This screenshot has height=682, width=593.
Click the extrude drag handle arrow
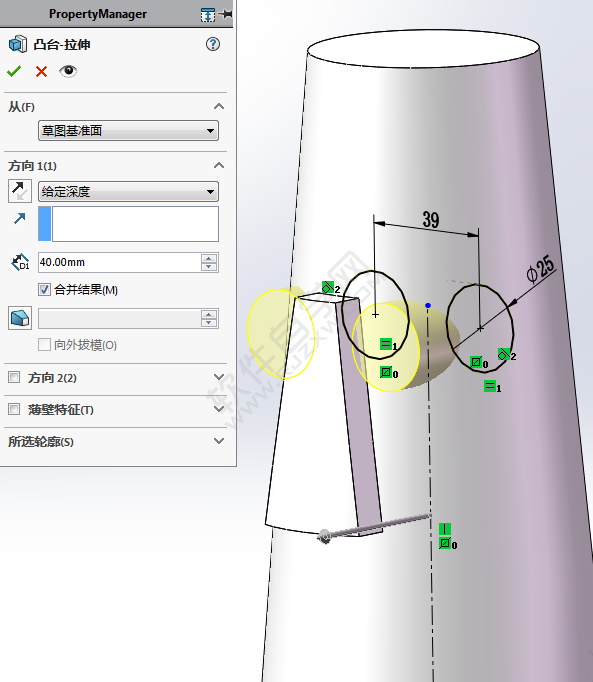click(324, 536)
